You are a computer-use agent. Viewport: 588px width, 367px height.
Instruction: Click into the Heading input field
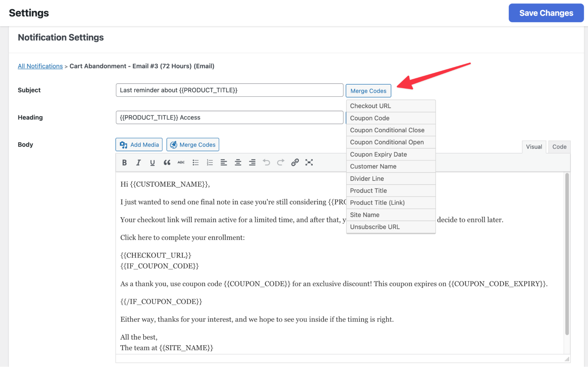coord(229,118)
